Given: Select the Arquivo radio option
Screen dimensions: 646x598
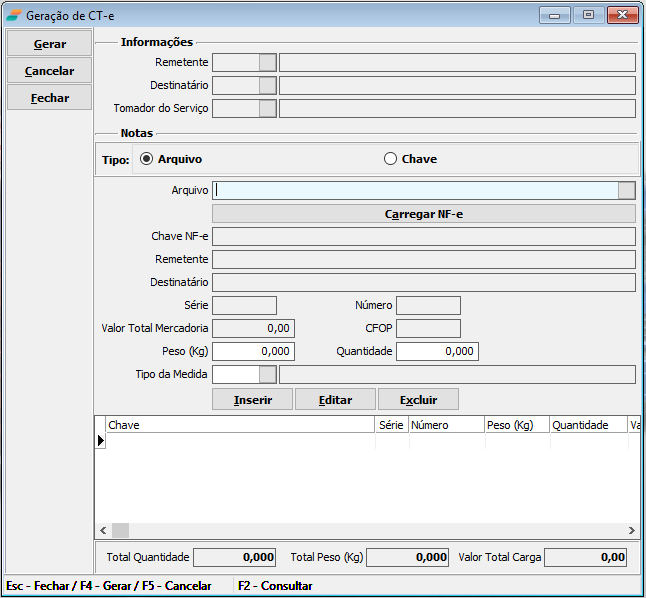Looking at the screenshot, I should [x=147, y=159].
